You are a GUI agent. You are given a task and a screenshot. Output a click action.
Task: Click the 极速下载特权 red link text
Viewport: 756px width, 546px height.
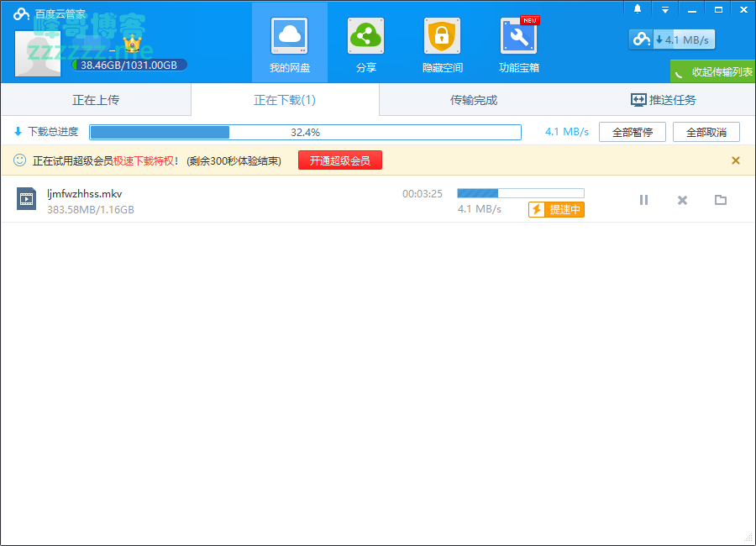point(144,160)
